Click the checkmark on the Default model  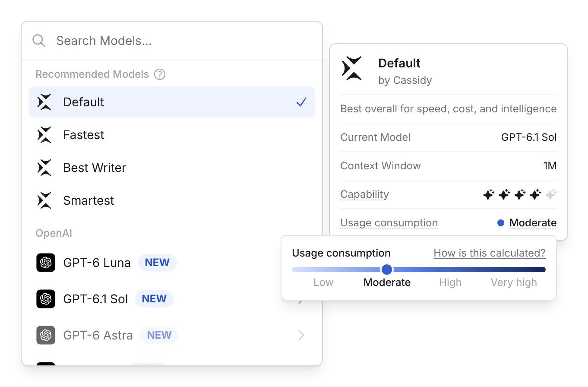click(301, 102)
